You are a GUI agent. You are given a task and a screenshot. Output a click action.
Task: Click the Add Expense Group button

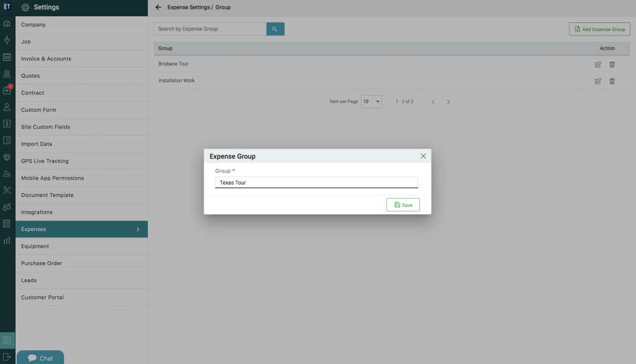point(599,29)
